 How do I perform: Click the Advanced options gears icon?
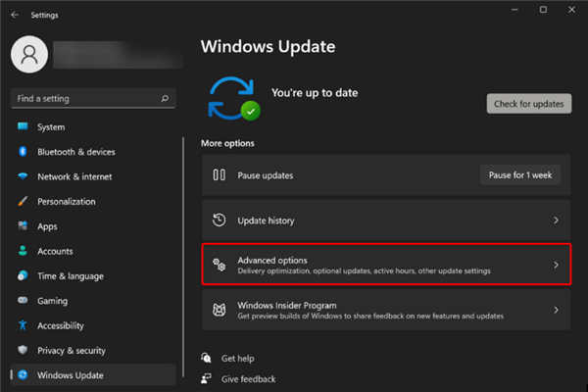pos(219,265)
